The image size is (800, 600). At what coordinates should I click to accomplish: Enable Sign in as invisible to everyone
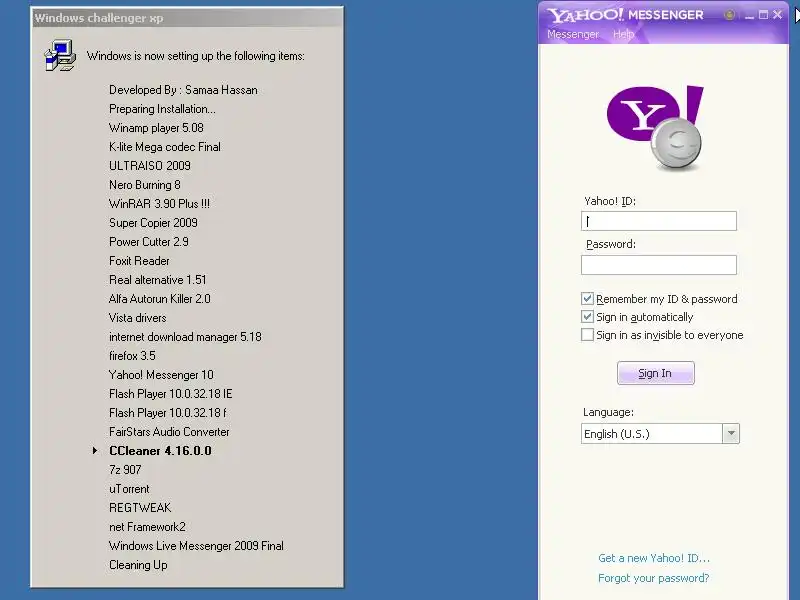(587, 335)
